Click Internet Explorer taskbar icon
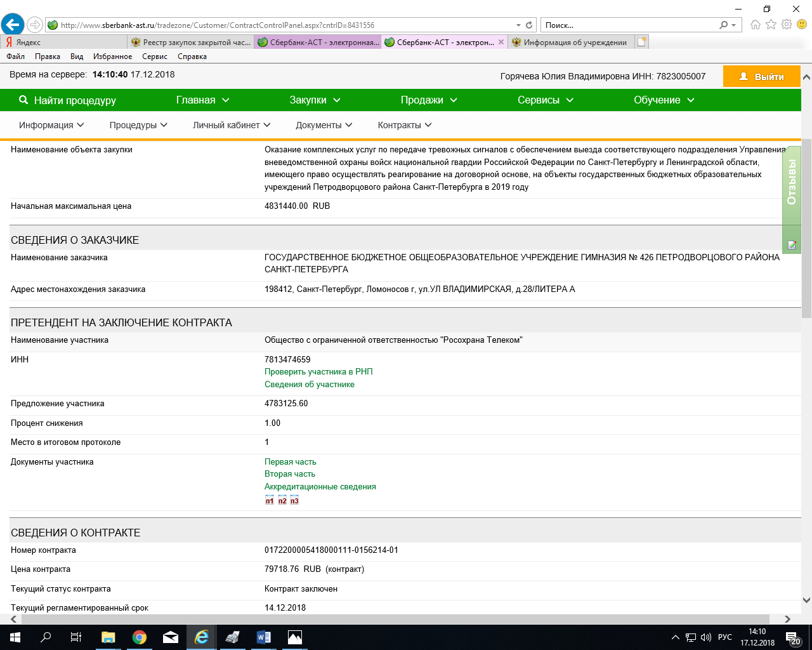 tap(201, 637)
